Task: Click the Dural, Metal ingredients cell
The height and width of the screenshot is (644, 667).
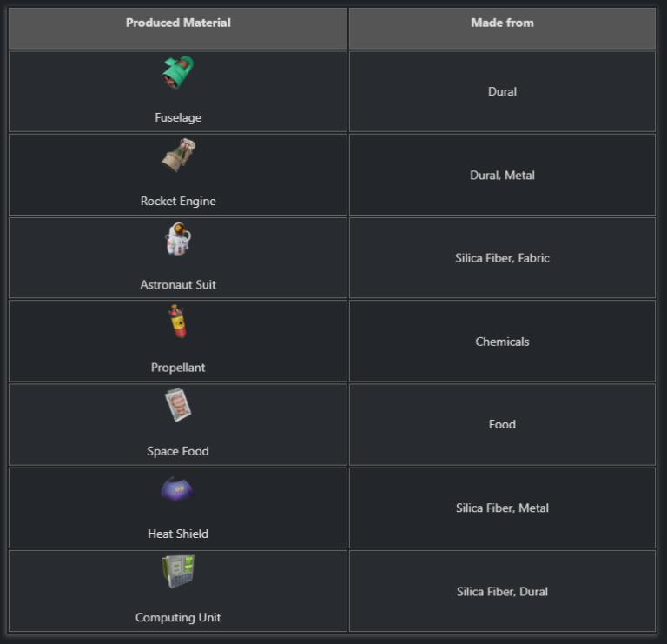Action: point(502,175)
